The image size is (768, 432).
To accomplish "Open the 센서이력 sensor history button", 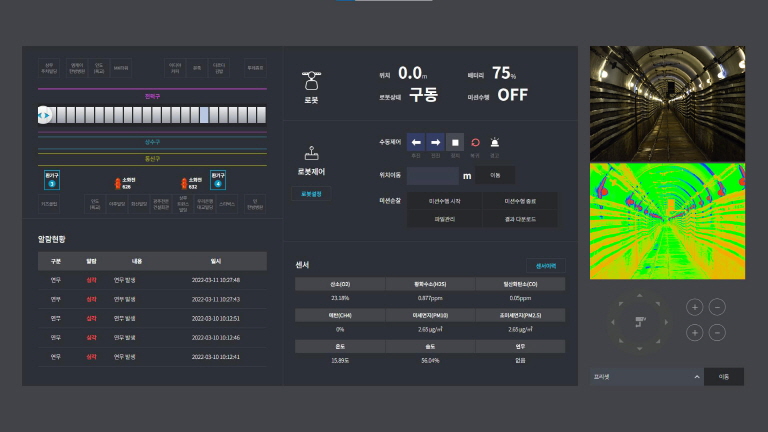I will [546, 266].
